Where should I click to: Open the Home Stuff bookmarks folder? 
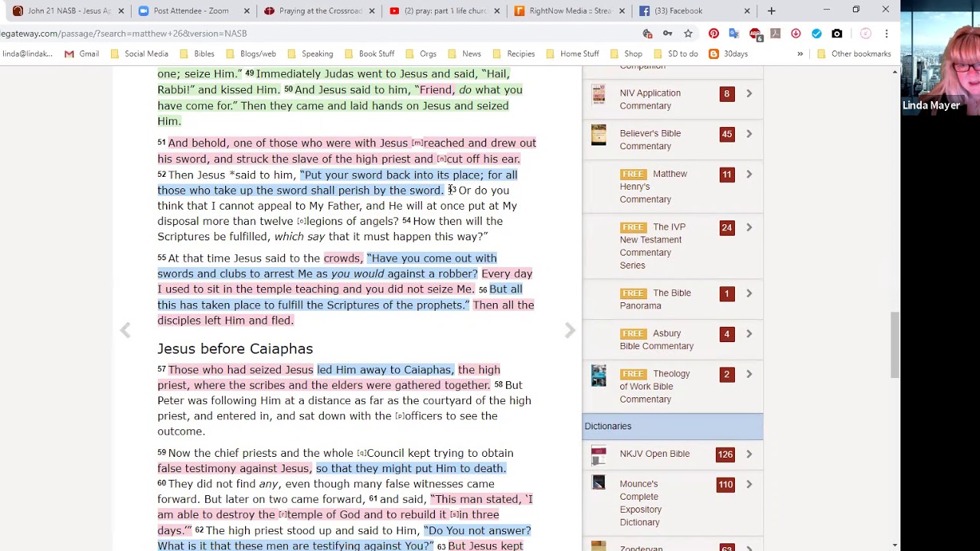click(x=572, y=54)
